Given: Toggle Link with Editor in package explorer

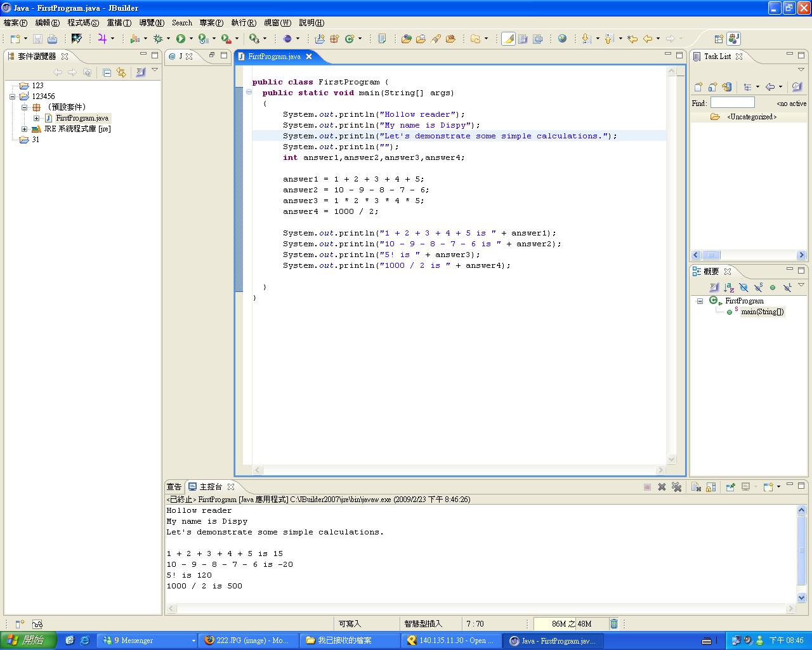Looking at the screenshot, I should (x=121, y=72).
